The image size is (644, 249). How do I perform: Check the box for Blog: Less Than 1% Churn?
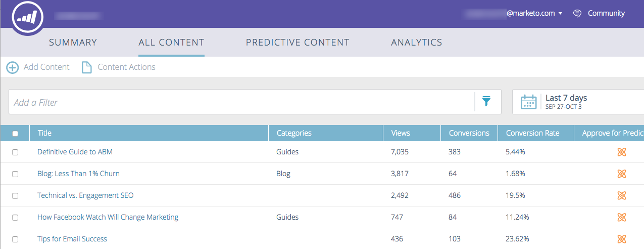click(15, 174)
